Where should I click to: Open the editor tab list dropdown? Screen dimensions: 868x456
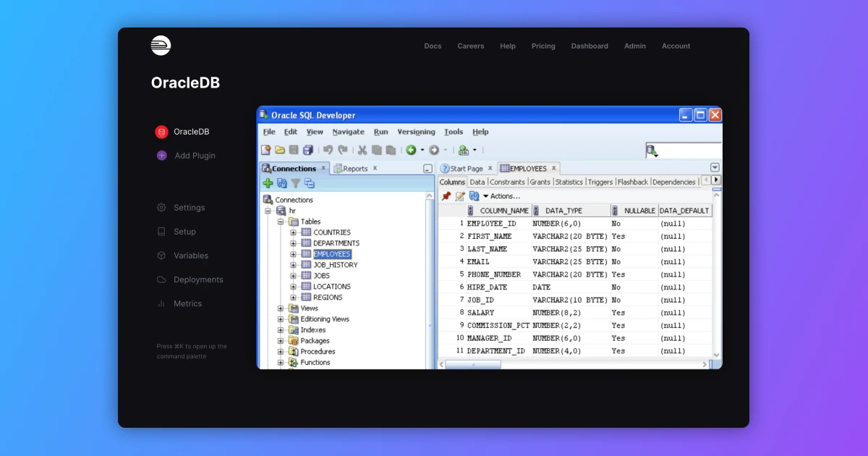pyautogui.click(x=715, y=168)
